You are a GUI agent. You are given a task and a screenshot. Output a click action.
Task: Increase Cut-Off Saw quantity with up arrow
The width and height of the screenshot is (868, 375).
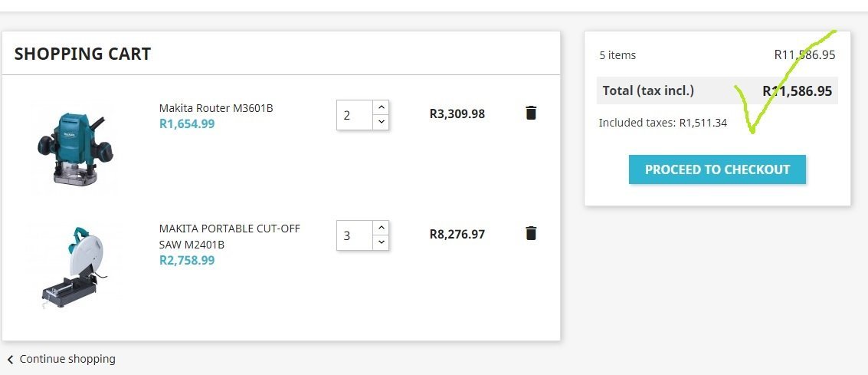(381, 228)
